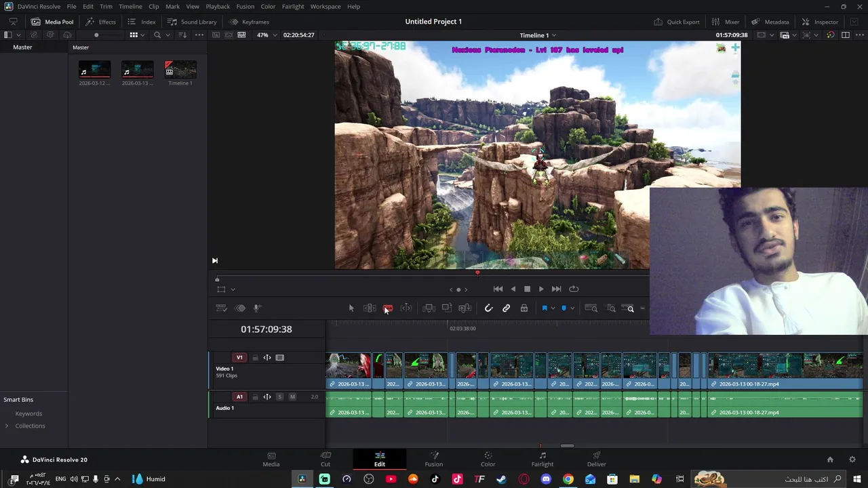Select the Selection Mode arrow tool
The width and height of the screenshot is (868, 488).
click(351, 308)
